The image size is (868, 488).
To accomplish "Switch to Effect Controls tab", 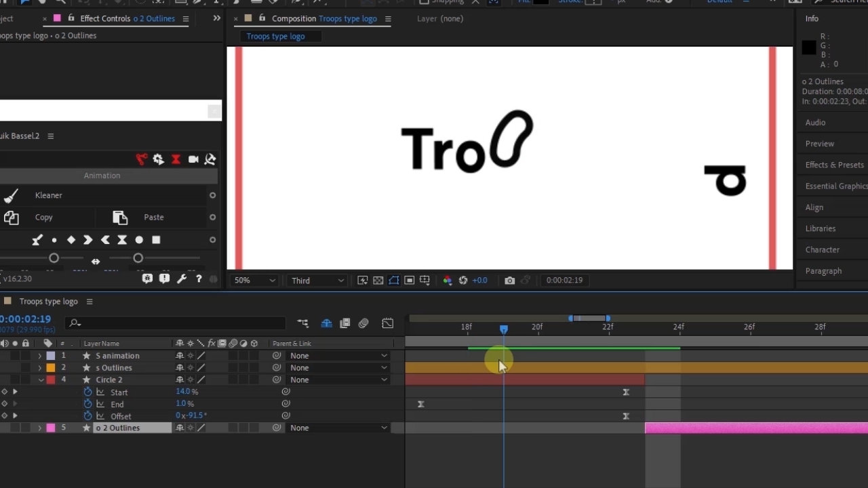I will 127,19.
